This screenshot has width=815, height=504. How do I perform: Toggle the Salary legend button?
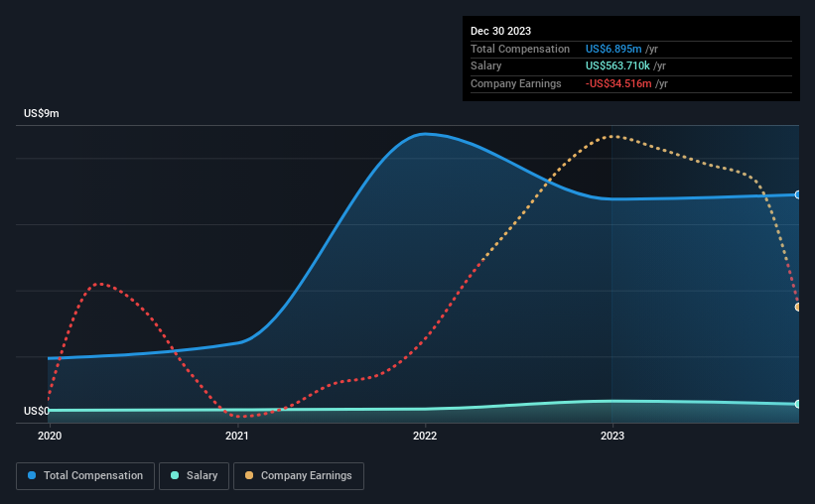(194, 476)
